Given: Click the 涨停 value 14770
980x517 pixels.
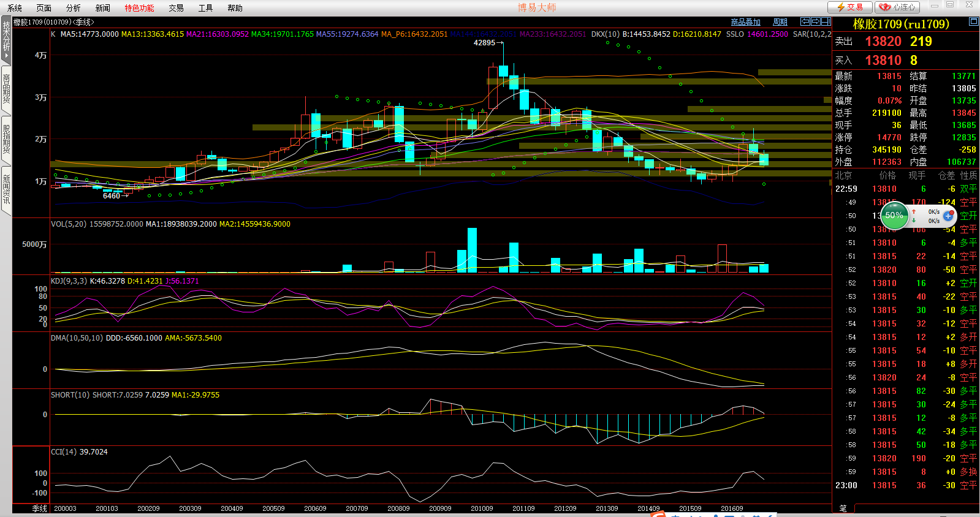Looking at the screenshot, I should (889, 137).
